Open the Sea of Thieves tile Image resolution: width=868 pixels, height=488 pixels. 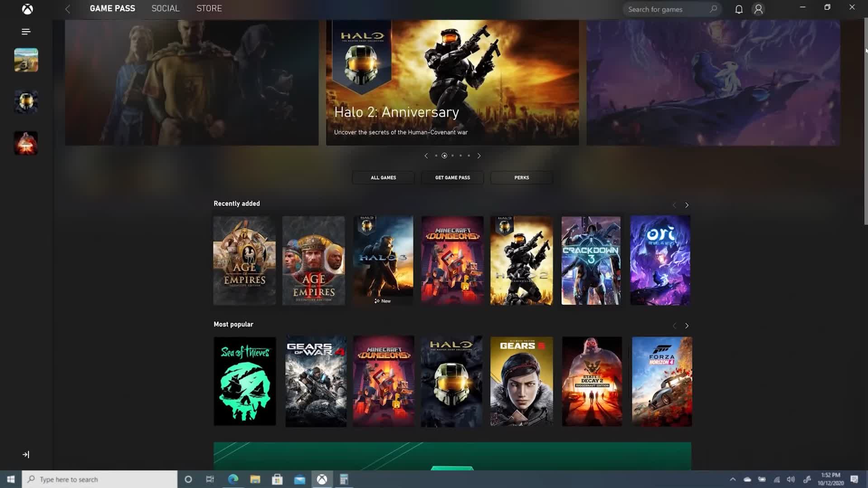click(x=245, y=381)
